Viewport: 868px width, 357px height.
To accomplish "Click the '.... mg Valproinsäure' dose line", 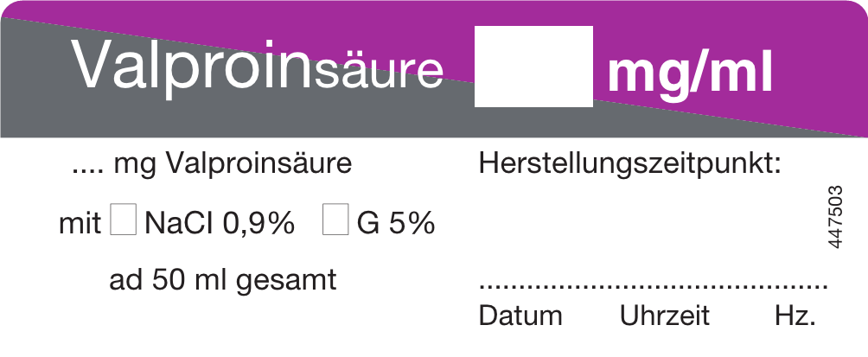I will [x=212, y=163].
